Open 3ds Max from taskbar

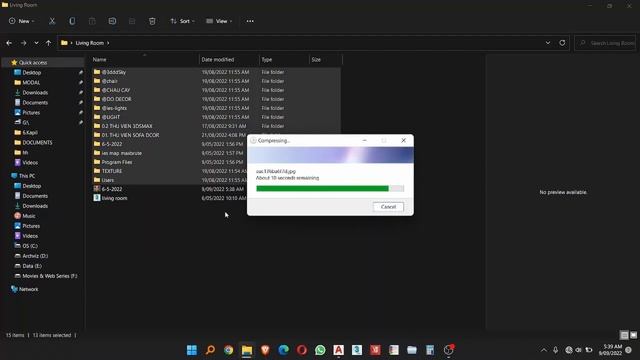[357, 350]
